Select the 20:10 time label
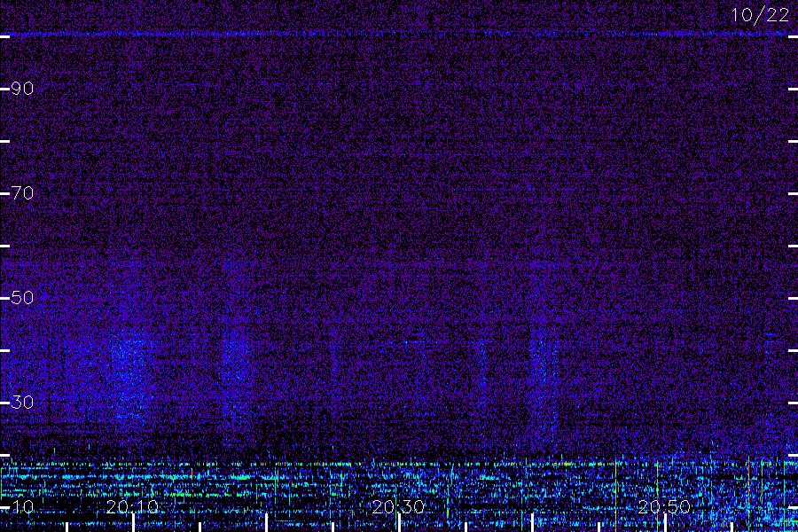798x532 pixels. click(x=132, y=506)
